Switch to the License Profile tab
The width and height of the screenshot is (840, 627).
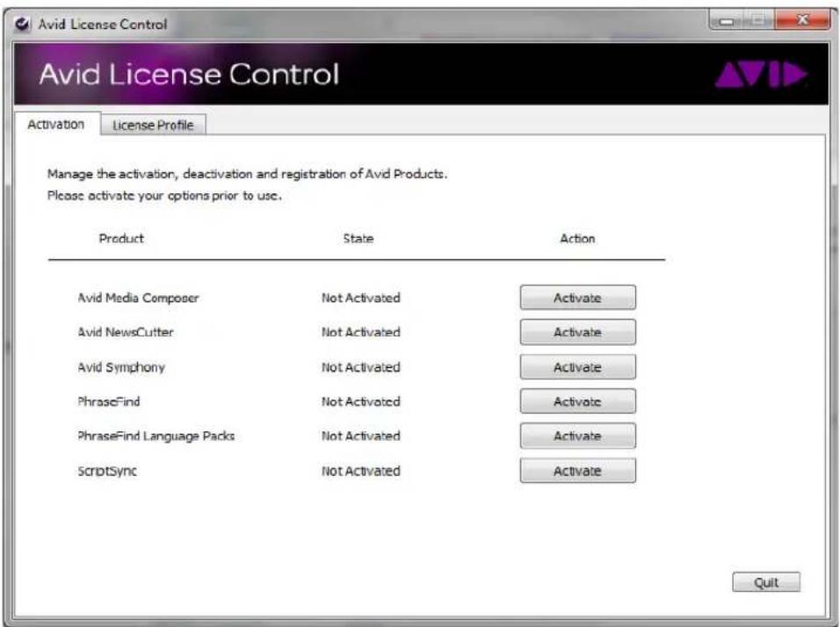coord(153,126)
